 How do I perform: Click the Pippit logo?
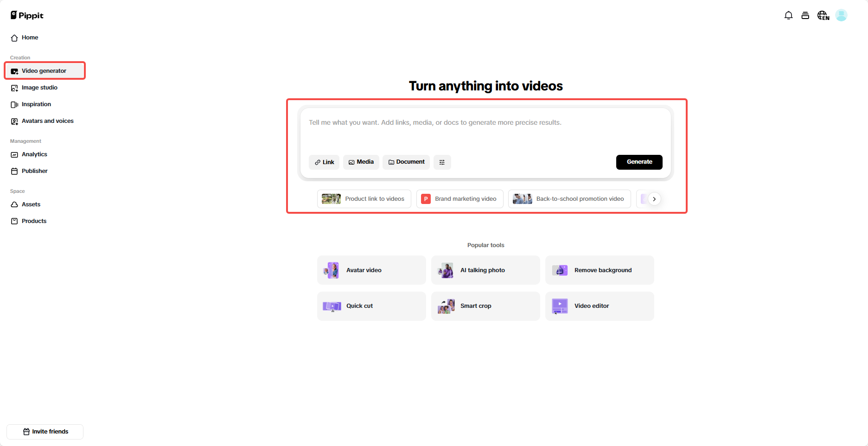point(26,14)
